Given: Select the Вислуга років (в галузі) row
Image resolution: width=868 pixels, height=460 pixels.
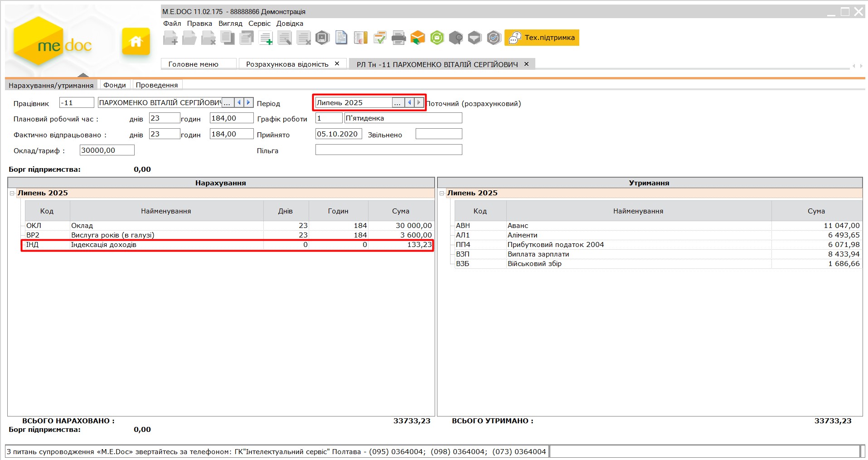Looking at the screenshot, I should [x=229, y=235].
